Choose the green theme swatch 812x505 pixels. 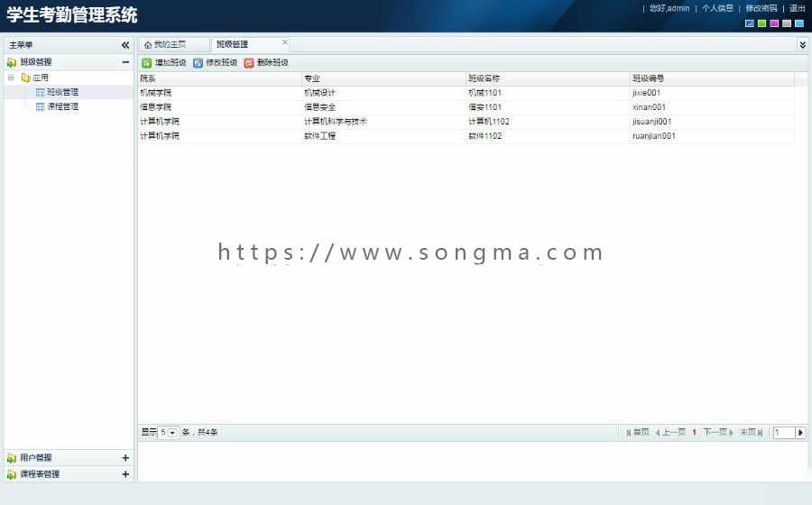pyautogui.click(x=761, y=23)
